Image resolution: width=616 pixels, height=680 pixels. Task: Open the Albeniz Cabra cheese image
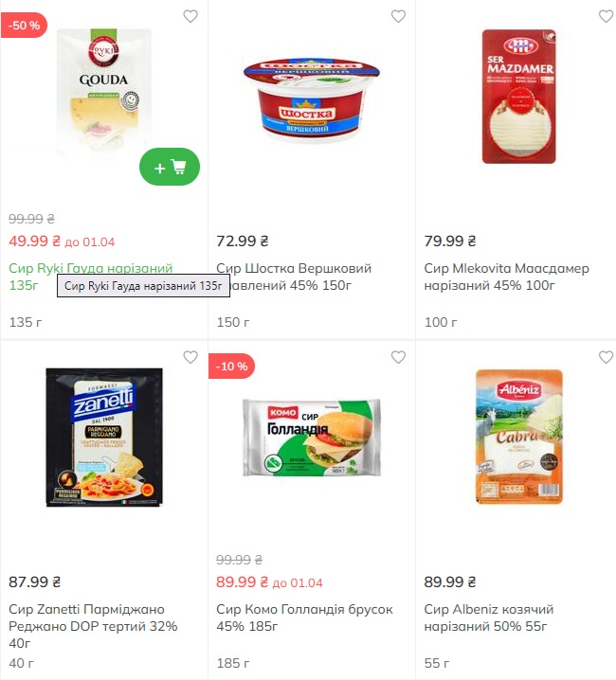point(518,437)
